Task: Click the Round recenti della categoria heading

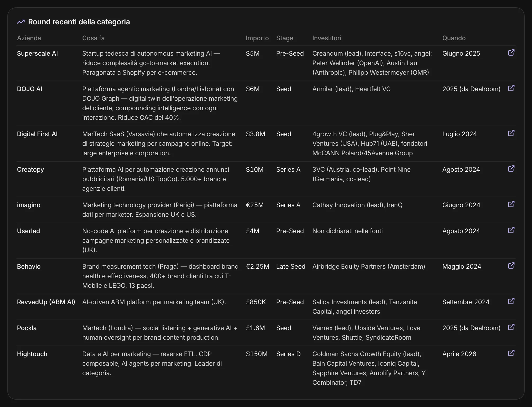Action: tap(79, 22)
